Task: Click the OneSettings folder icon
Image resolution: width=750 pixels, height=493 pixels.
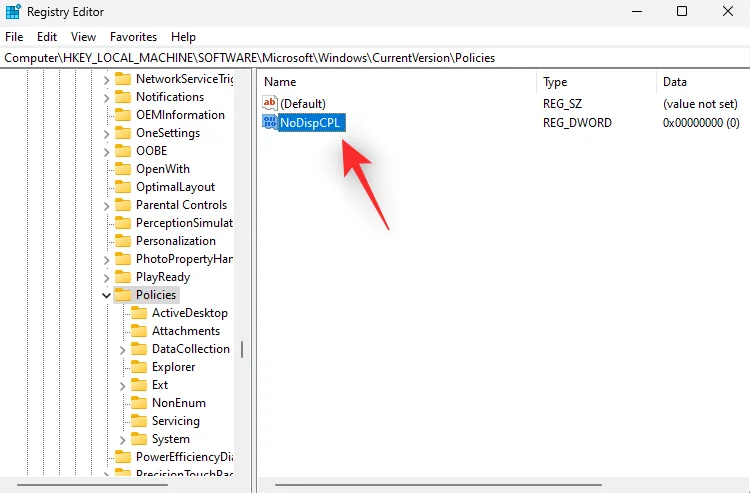Action: pyautogui.click(x=123, y=132)
